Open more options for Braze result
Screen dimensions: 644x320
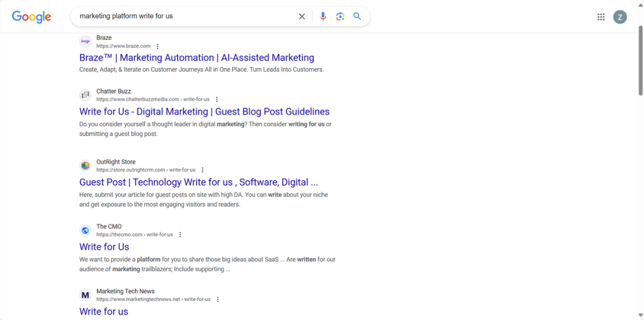point(157,46)
